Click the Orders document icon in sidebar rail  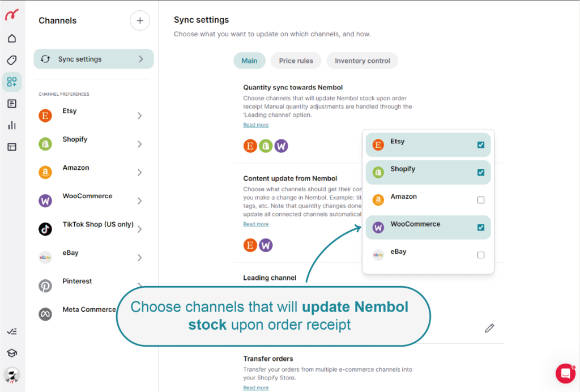(x=12, y=103)
